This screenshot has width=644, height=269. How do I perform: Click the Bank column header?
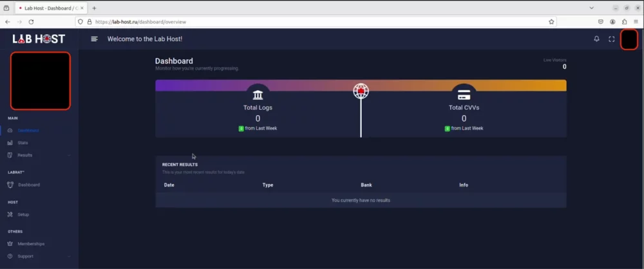pos(366,185)
